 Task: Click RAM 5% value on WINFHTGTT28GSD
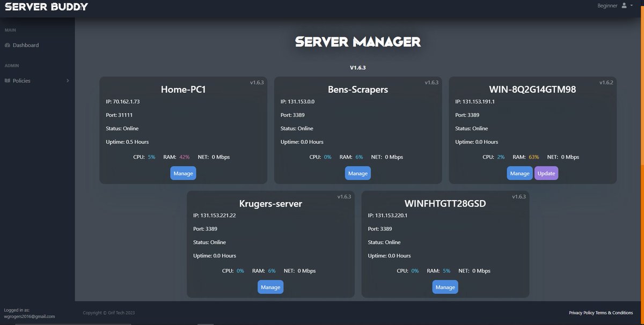pos(447,271)
